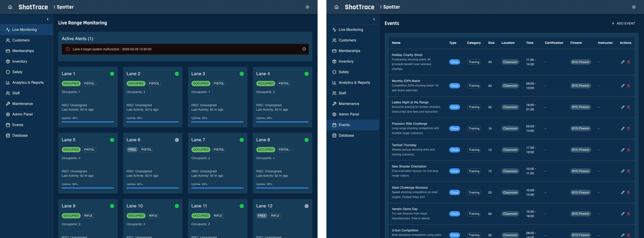Click Lane 6 gray status indicator
644x238 pixels.
point(177,140)
